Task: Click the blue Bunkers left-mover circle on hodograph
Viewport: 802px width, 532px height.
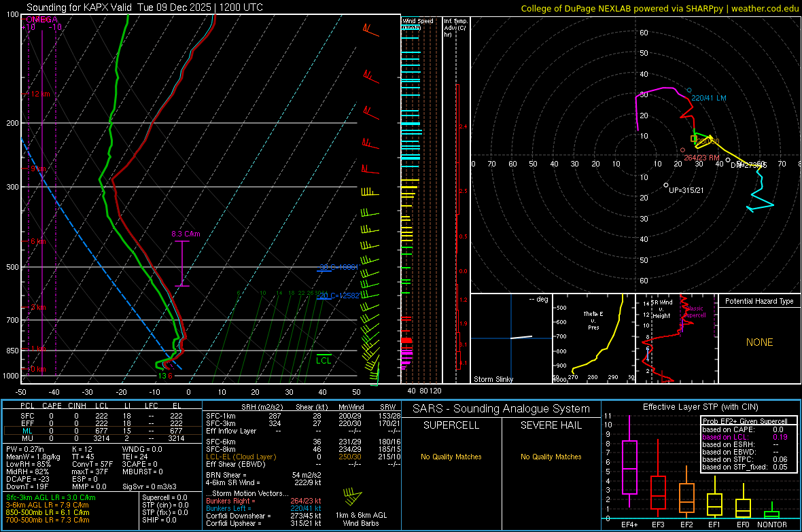Action: click(x=689, y=90)
